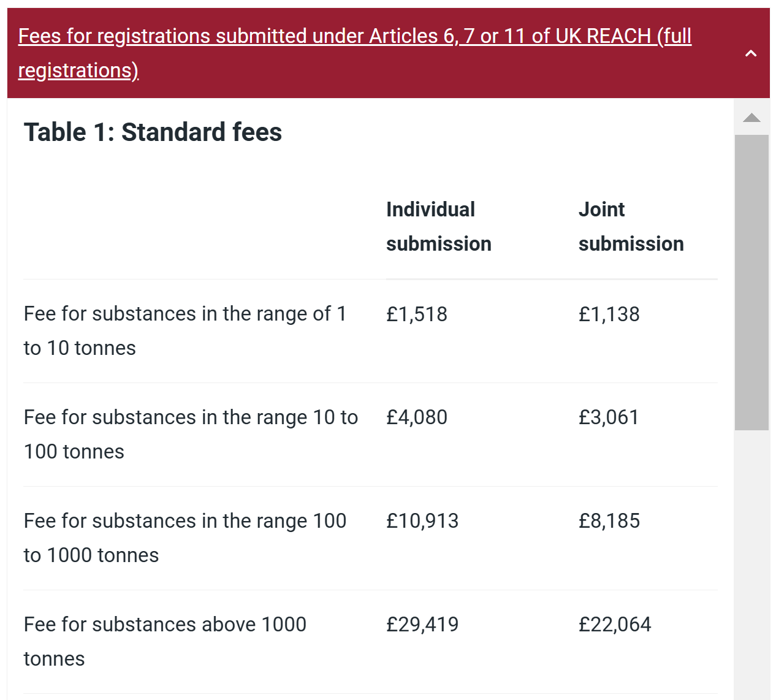
Task: Select the £22,064 fee amount
Action: [615, 625]
